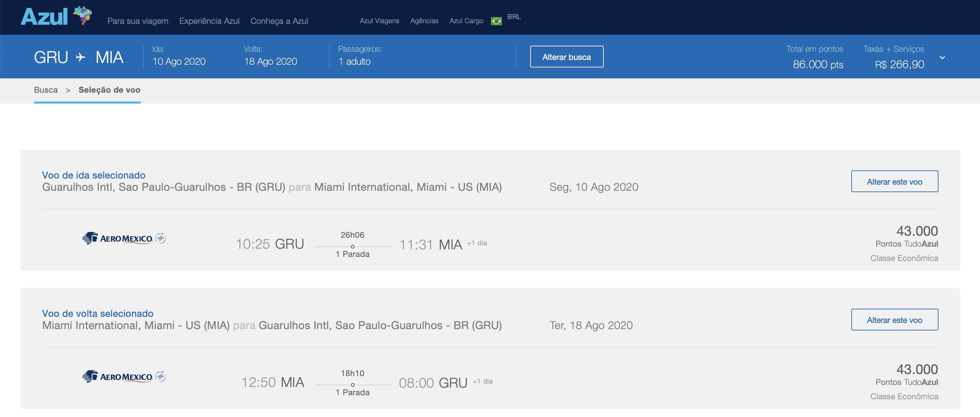Click the 12:50 MIA departure time
This screenshot has width=980, height=417.
273,382
